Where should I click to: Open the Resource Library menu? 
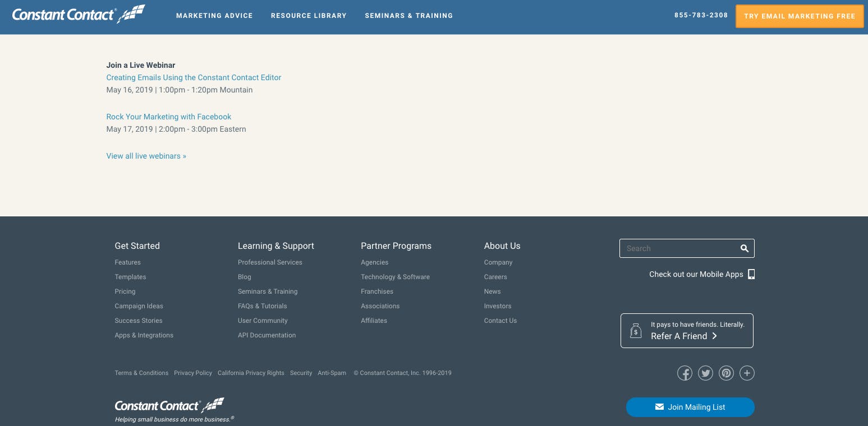coord(309,16)
